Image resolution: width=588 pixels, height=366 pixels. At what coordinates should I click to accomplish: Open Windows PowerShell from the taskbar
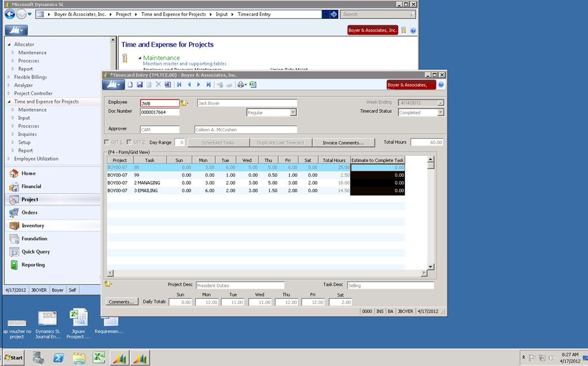coord(58,357)
